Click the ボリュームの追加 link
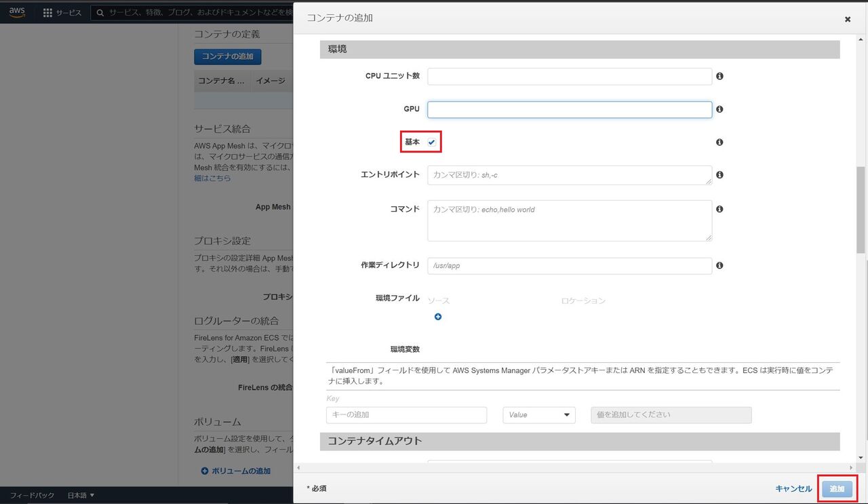 click(241, 471)
